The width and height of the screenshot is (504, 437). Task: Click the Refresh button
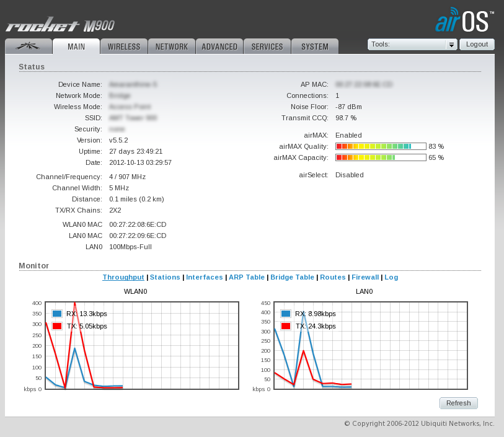(458, 403)
